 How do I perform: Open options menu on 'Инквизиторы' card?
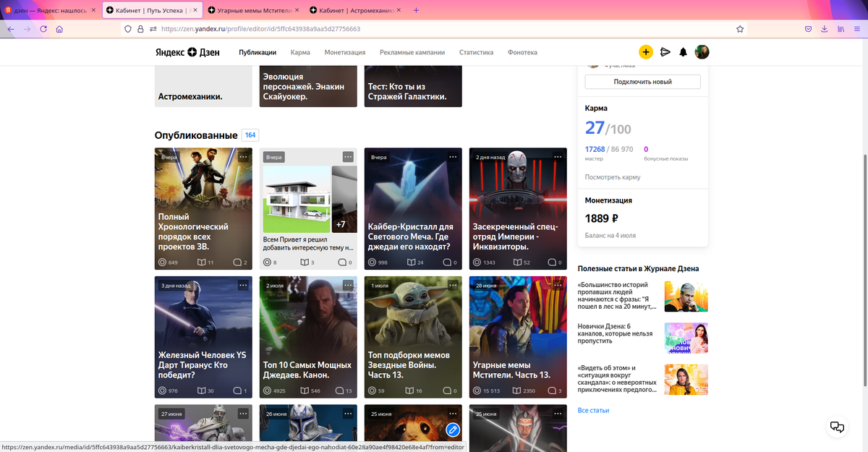point(558,157)
